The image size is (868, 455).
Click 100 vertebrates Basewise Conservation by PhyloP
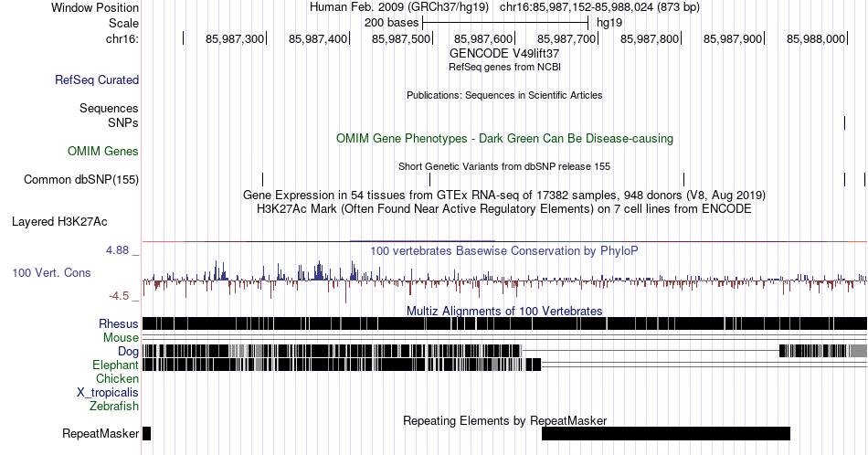pos(504,250)
